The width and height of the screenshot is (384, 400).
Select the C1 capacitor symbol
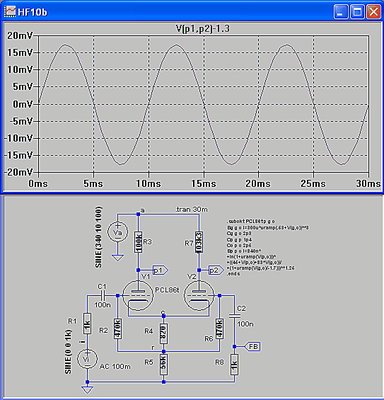tap(102, 295)
